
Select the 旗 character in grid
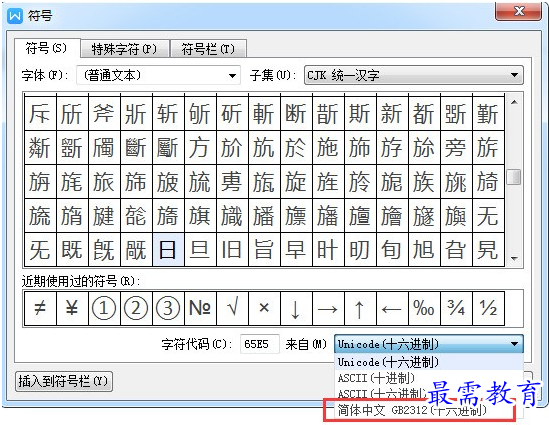200,216
